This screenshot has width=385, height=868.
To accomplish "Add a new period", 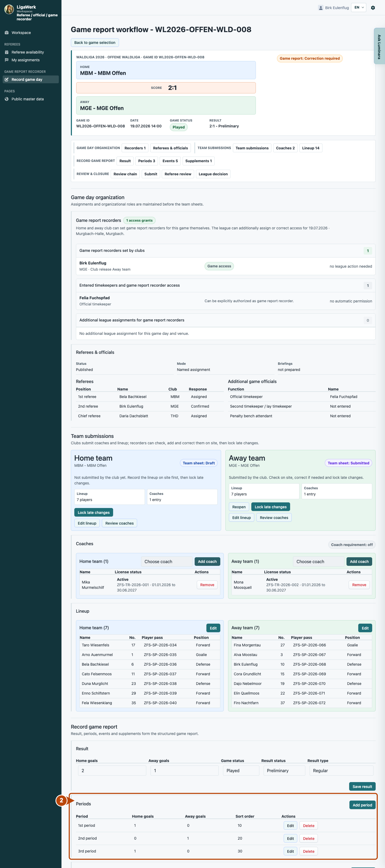I will pyautogui.click(x=362, y=805).
